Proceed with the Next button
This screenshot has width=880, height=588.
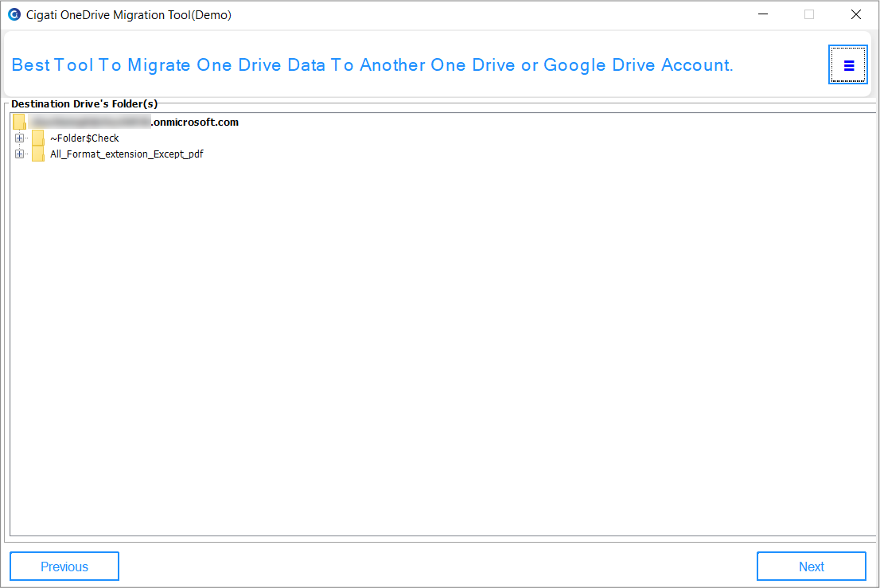[x=811, y=567]
